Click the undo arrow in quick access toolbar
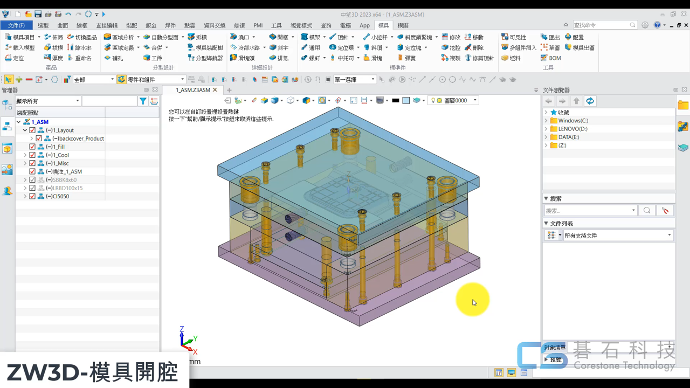 (68, 15)
